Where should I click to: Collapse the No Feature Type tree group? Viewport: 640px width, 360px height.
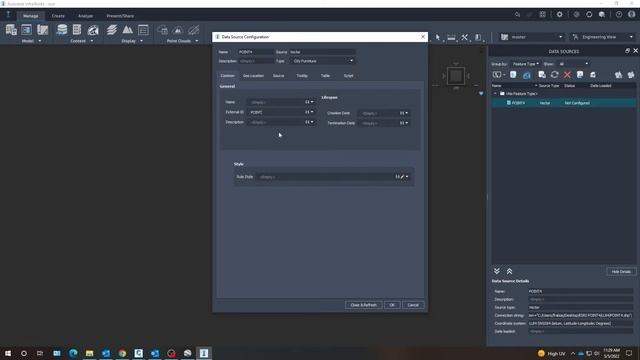[496, 93]
